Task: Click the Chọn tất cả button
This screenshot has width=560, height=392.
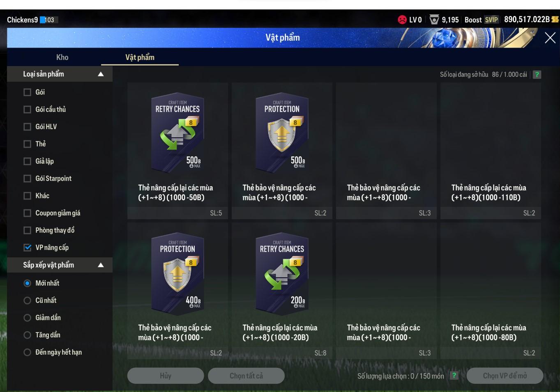Action: click(246, 376)
